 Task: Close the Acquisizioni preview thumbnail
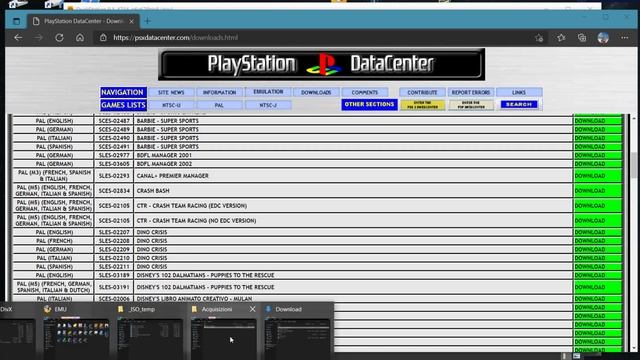tap(252, 309)
